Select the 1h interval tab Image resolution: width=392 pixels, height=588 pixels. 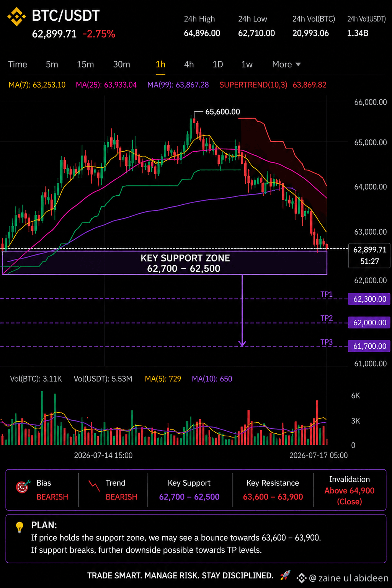(161, 64)
